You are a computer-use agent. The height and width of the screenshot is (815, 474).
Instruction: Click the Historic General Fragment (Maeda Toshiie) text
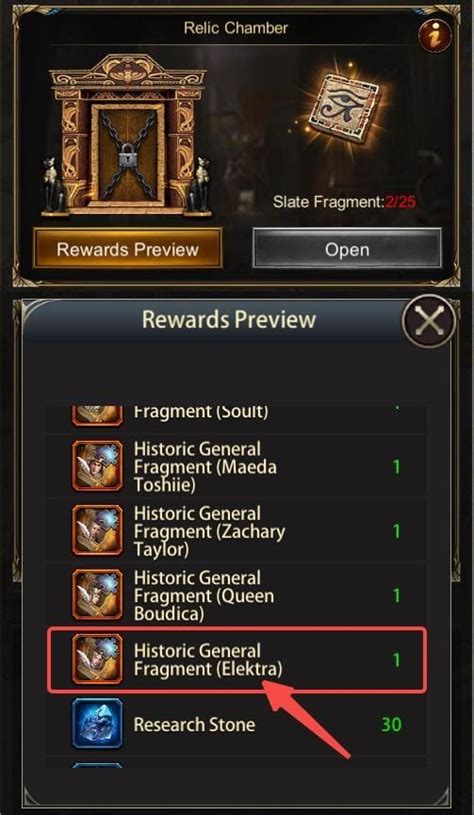point(205,466)
